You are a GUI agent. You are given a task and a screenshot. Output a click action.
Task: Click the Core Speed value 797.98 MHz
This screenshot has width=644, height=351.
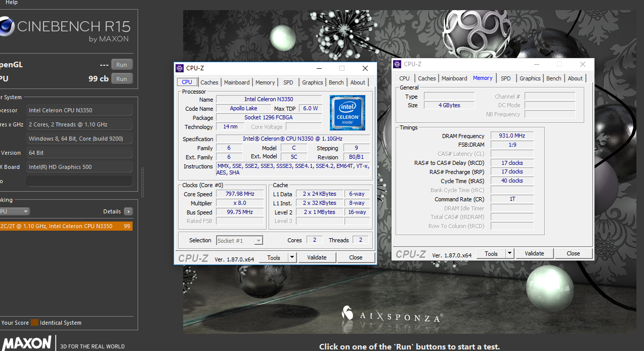[240, 194]
